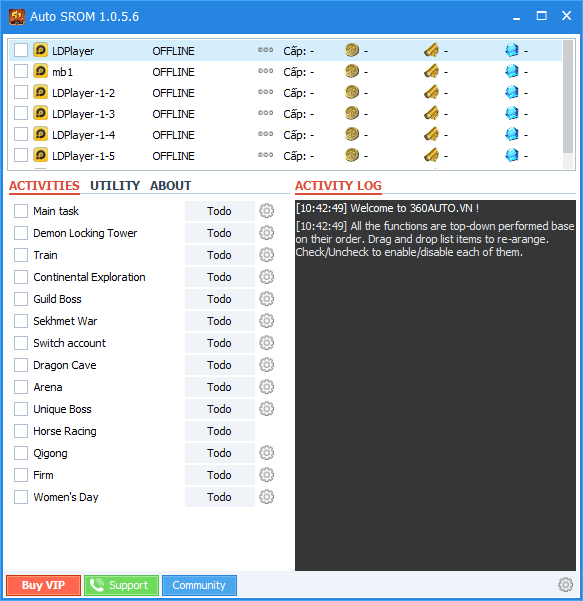Open global settings gear at bottom right
The width and height of the screenshot is (583, 601).
[x=565, y=585]
